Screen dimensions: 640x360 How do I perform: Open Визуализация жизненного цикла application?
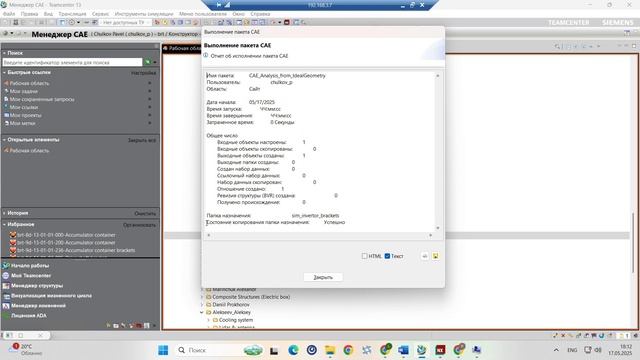click(51, 296)
